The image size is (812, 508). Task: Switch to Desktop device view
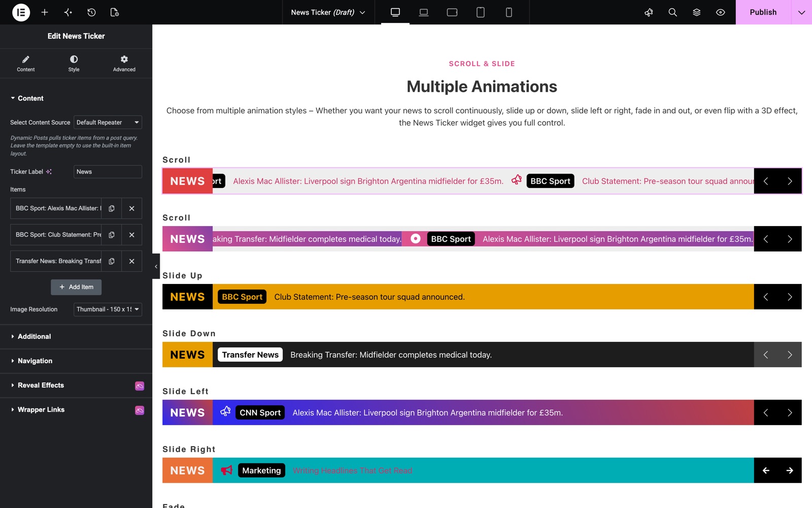click(x=395, y=12)
